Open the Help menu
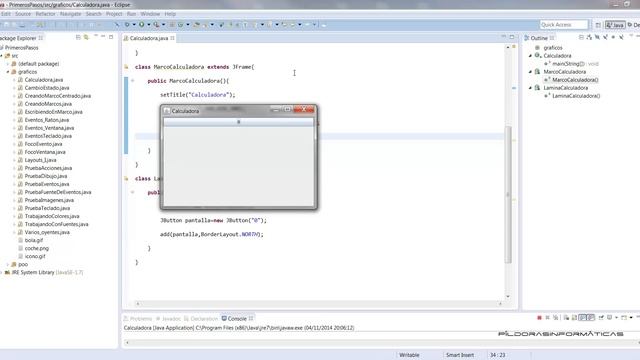The width and height of the screenshot is (640, 360). pos(170,14)
